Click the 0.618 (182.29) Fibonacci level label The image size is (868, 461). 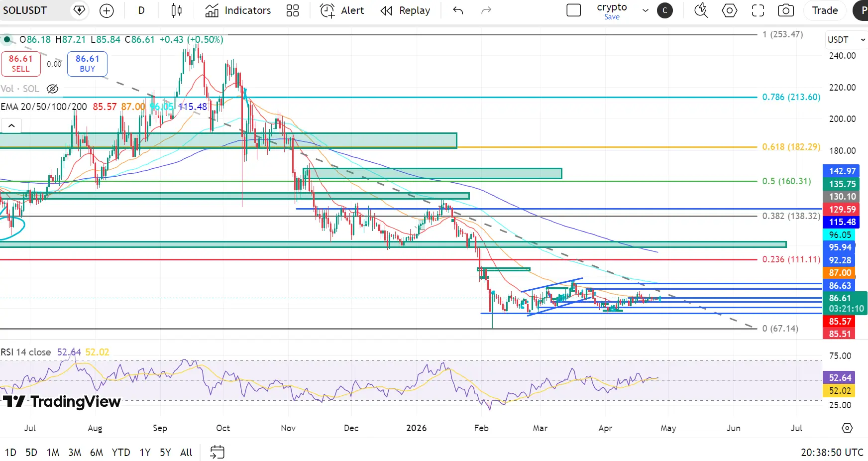[791, 147]
